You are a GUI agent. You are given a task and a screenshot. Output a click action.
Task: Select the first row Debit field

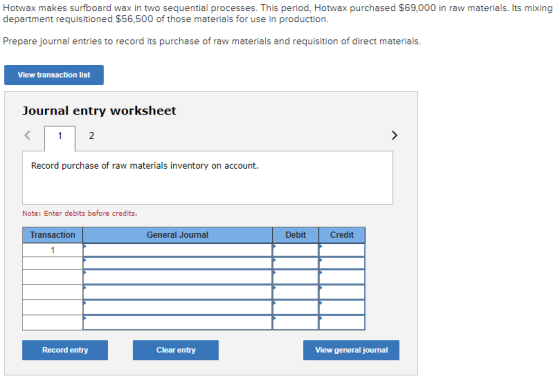[295, 250]
